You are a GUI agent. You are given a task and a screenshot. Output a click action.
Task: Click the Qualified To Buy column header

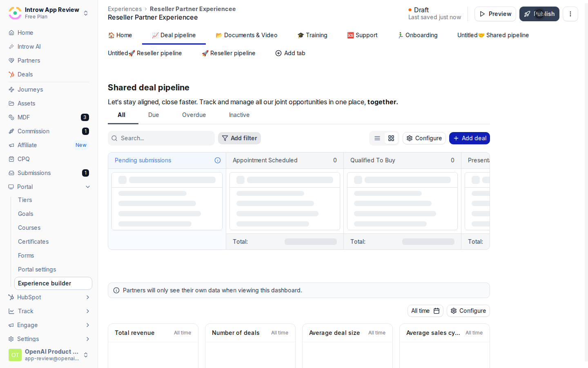click(402, 160)
